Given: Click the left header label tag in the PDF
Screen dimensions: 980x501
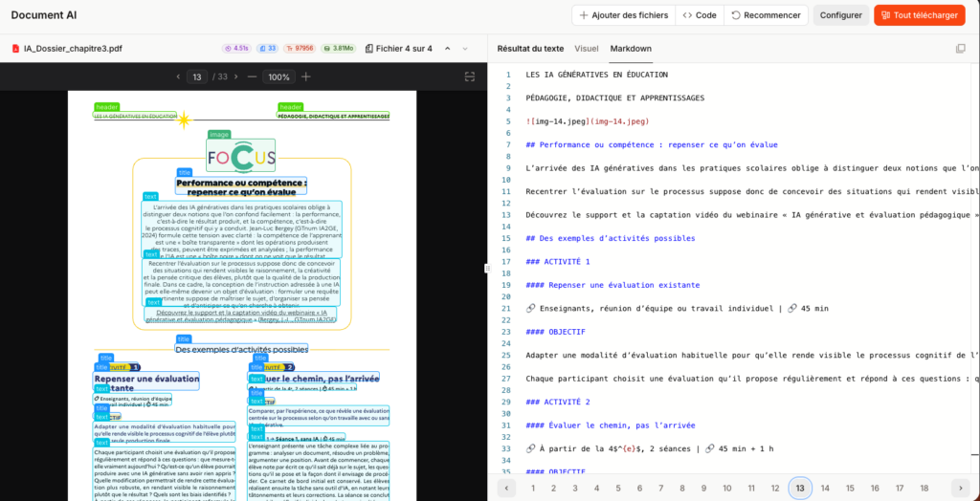Looking at the screenshot, I should tap(107, 107).
